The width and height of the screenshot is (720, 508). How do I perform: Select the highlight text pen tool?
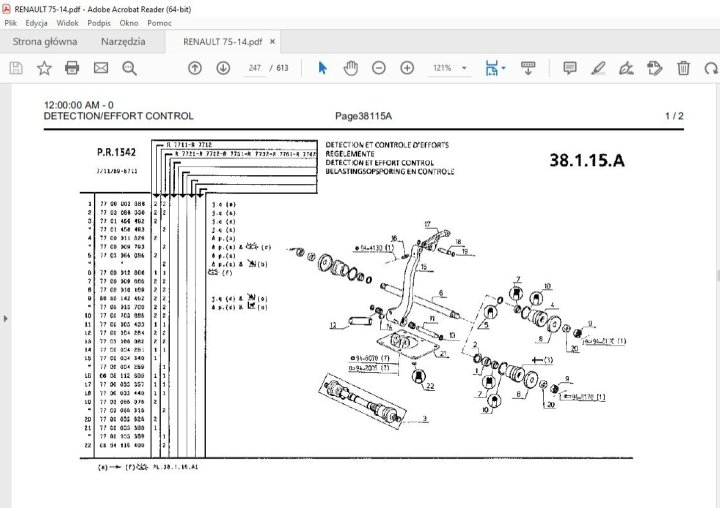[598, 68]
